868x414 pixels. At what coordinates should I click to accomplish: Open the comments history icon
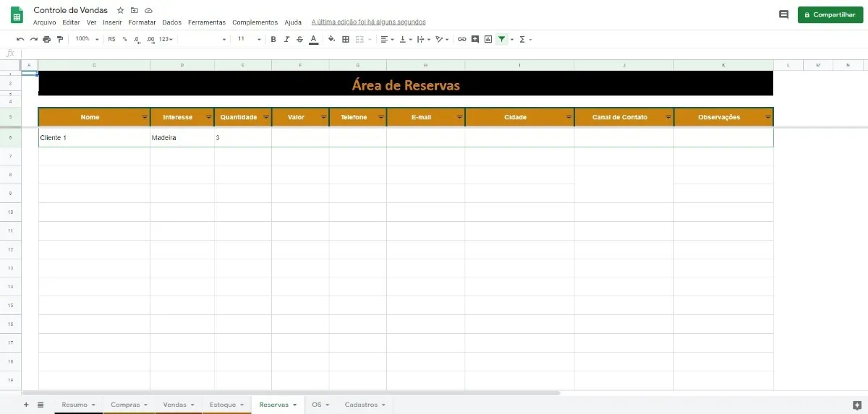[x=783, y=14]
